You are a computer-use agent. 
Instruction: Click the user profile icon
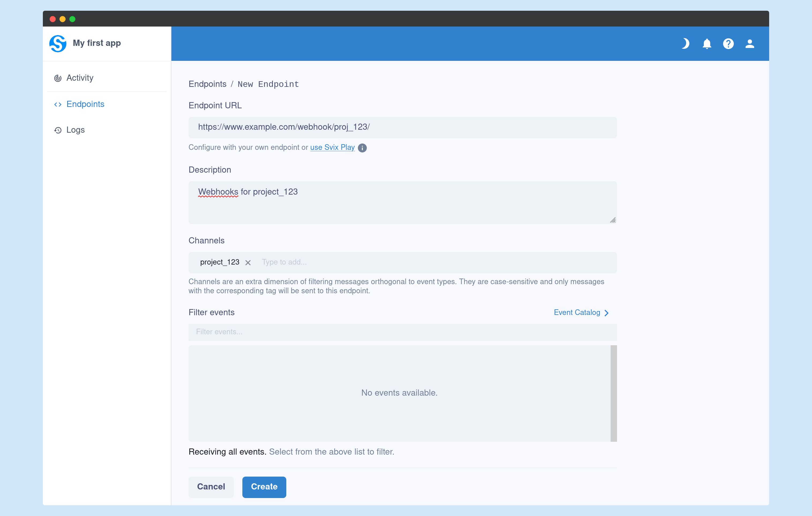(x=749, y=43)
